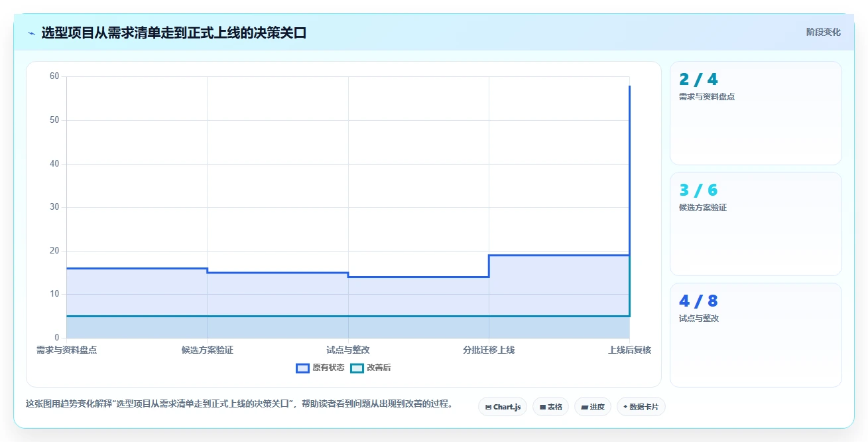868x442 pixels.
Task: Click the 试点与整改 x-axis label
Action: (x=348, y=350)
